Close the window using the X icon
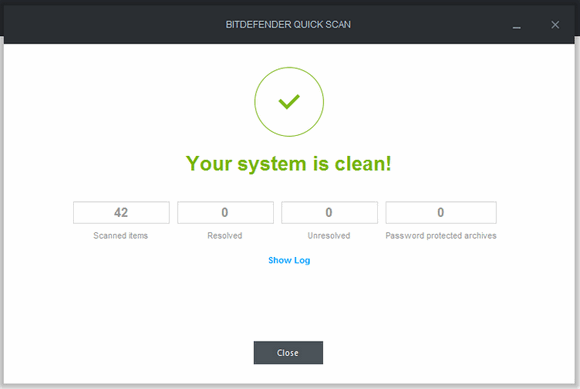This screenshot has width=580, height=389. (x=555, y=25)
